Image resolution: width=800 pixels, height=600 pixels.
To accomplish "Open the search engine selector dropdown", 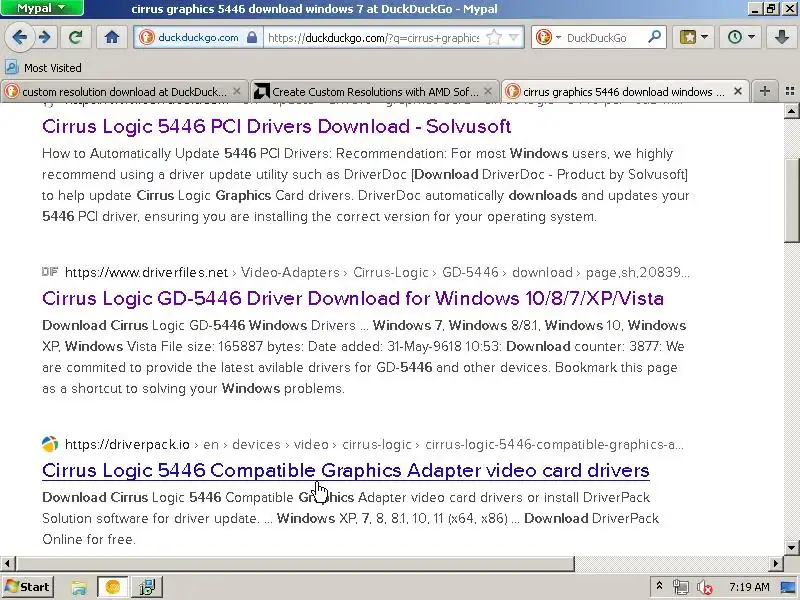I will (558, 37).
